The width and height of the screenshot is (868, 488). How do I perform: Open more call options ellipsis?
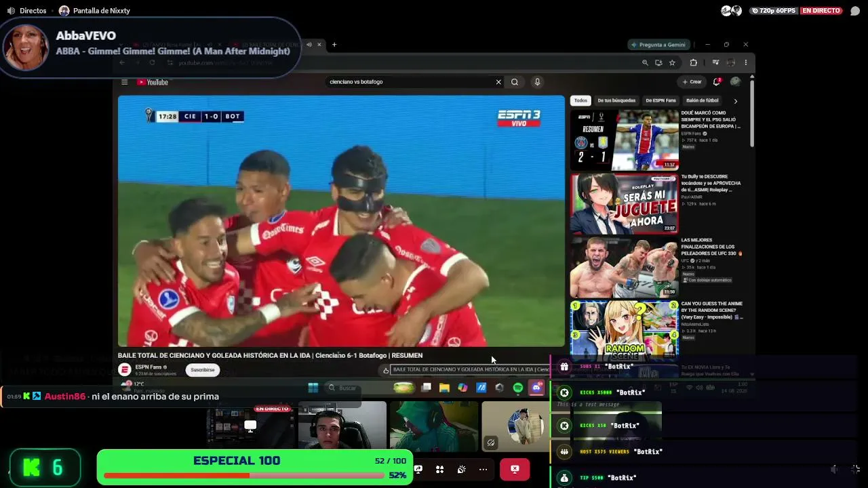(x=483, y=469)
